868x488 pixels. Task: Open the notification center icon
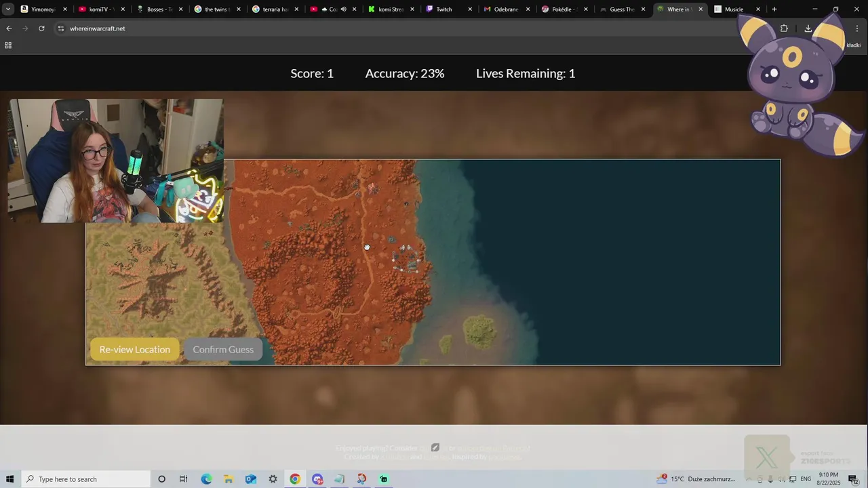coord(853,479)
